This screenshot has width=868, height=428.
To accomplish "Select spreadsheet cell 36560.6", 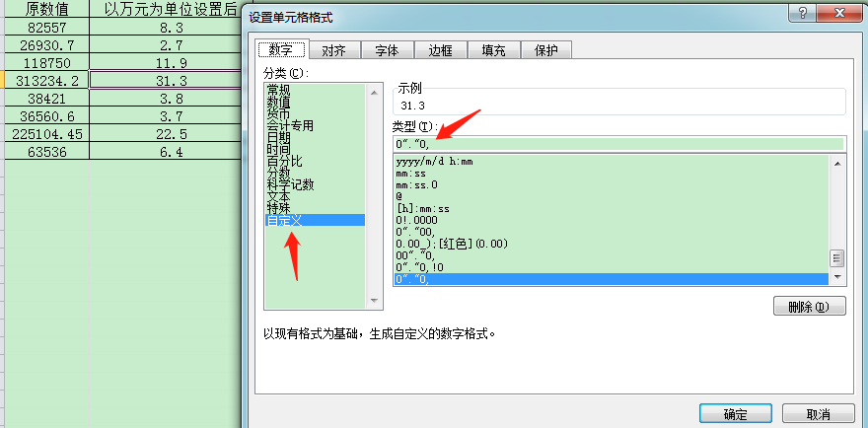I will (46, 116).
